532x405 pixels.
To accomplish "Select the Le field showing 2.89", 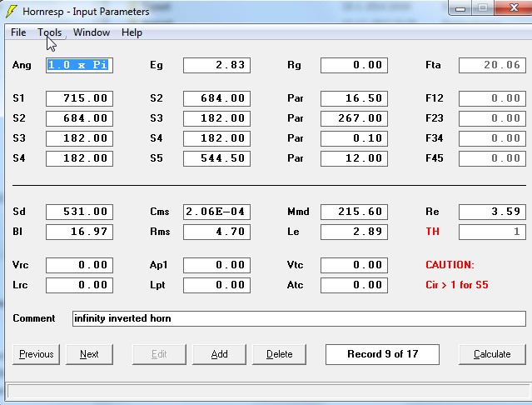I will [x=354, y=232].
